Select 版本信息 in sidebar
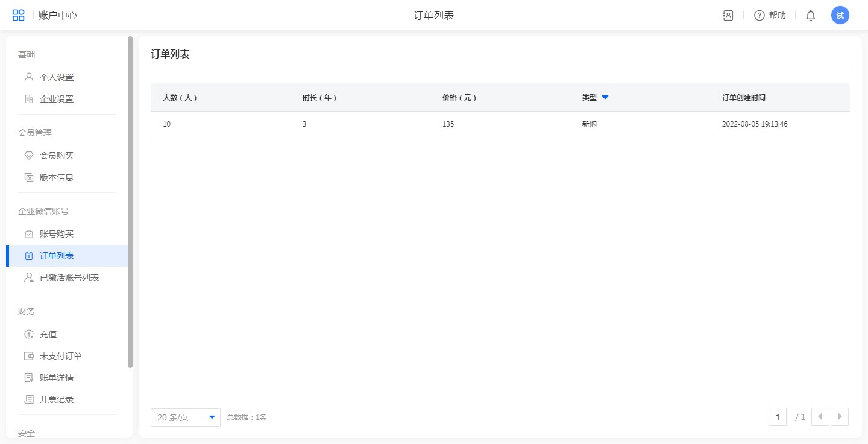The height and width of the screenshot is (444, 868). click(x=57, y=177)
